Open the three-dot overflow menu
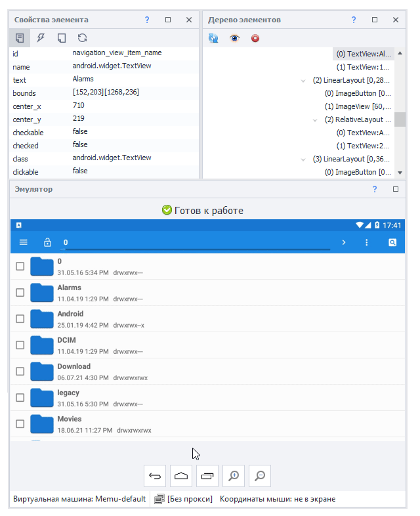Image resolution: width=420 pixels, height=516 pixels. pyautogui.click(x=366, y=242)
